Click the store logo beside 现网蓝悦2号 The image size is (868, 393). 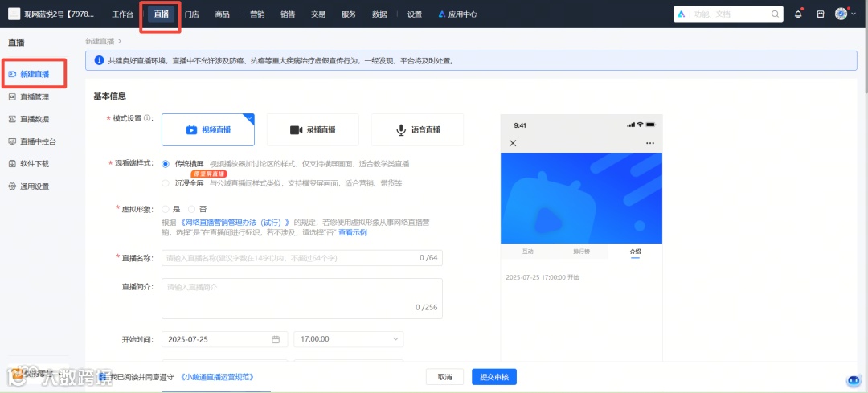click(x=14, y=14)
